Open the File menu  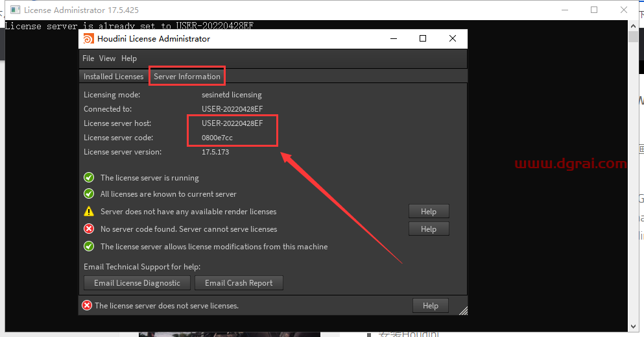pos(88,58)
